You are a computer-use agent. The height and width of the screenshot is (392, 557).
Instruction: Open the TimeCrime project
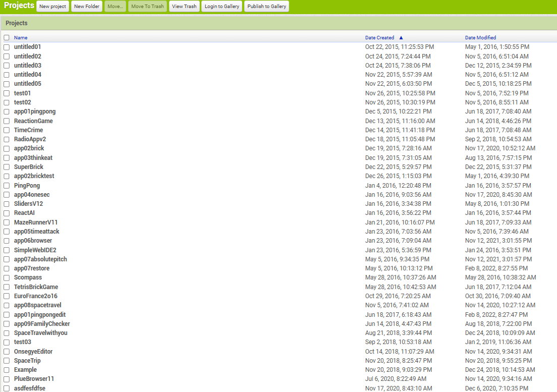pos(28,130)
